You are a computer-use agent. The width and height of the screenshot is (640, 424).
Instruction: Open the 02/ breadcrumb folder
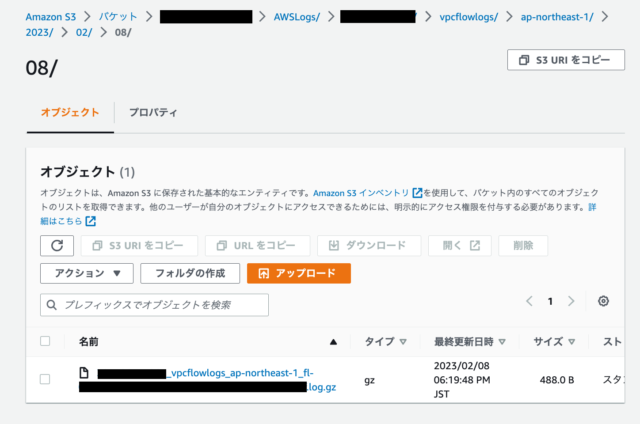tap(84, 32)
